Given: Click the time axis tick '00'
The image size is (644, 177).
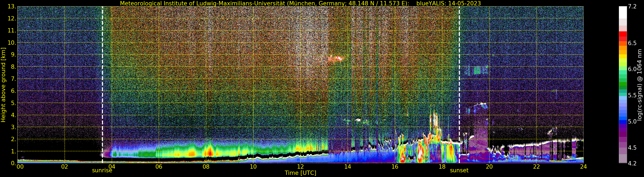Looking at the screenshot, I should (20, 167).
